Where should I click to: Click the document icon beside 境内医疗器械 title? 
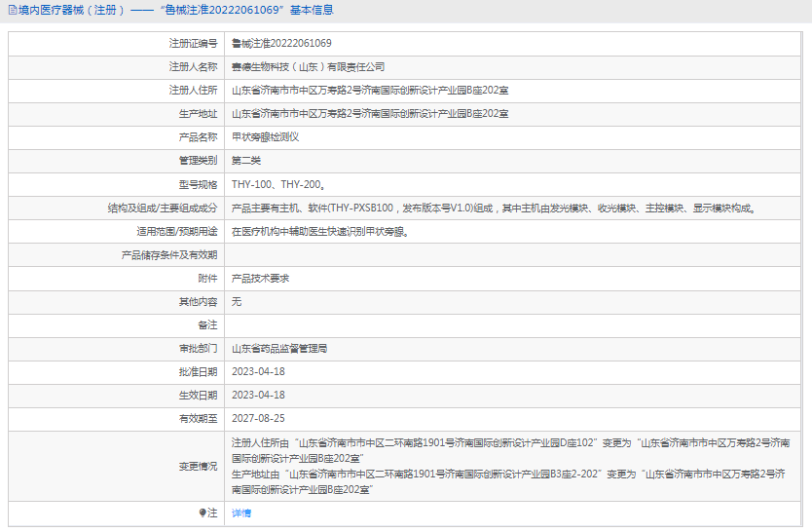[13, 11]
